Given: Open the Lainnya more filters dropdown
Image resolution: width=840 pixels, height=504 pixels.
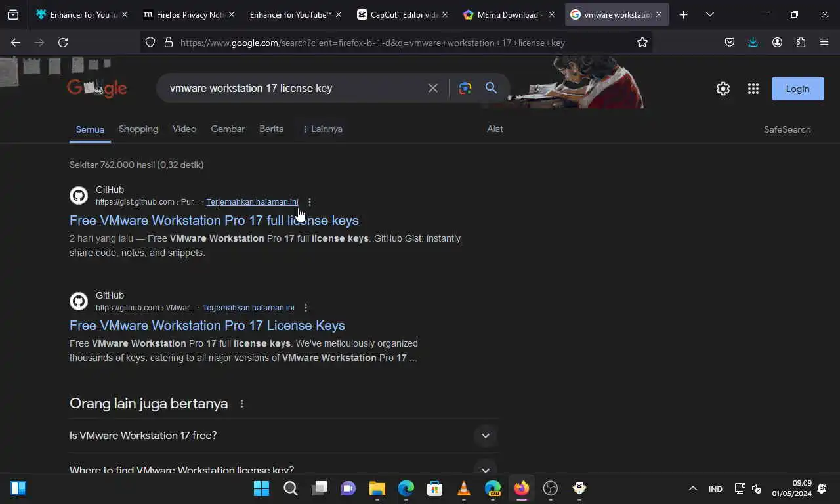Looking at the screenshot, I should 322,129.
